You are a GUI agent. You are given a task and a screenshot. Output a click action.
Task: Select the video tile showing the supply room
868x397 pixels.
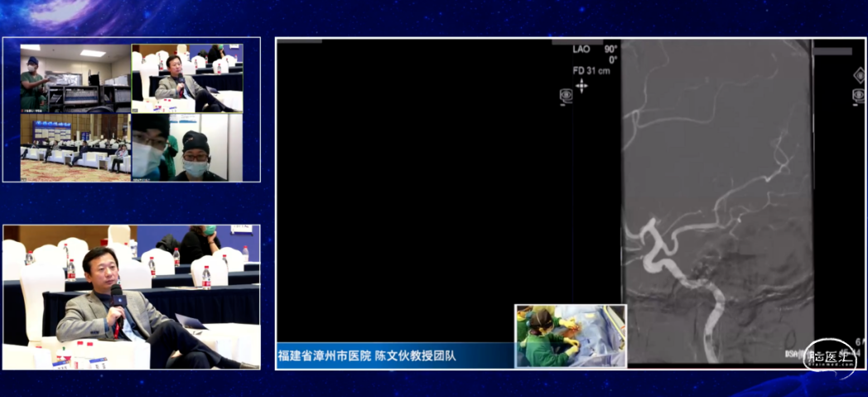(x=75, y=79)
